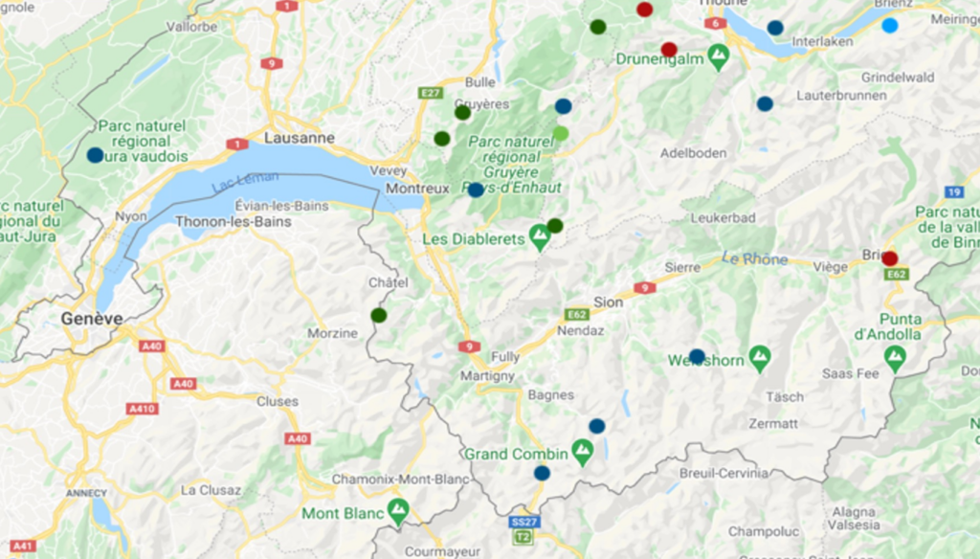Viewport: 980px width, 559px height.
Task: Click the dark red dot at Brig
Action: 890,258
